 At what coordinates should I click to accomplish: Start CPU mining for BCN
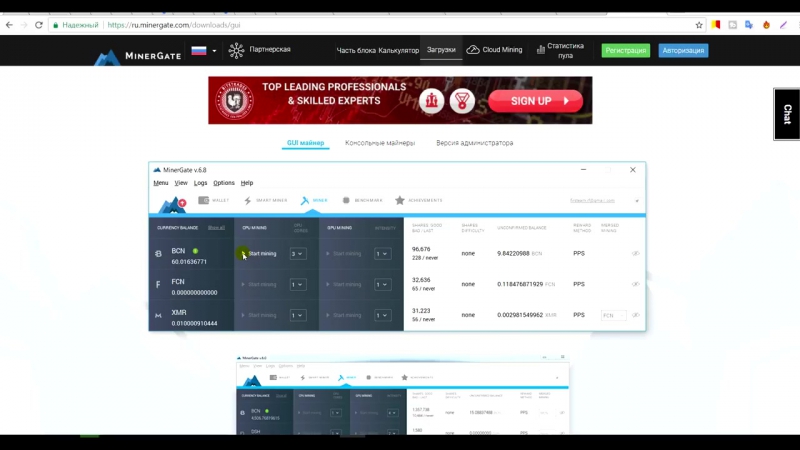pos(259,254)
